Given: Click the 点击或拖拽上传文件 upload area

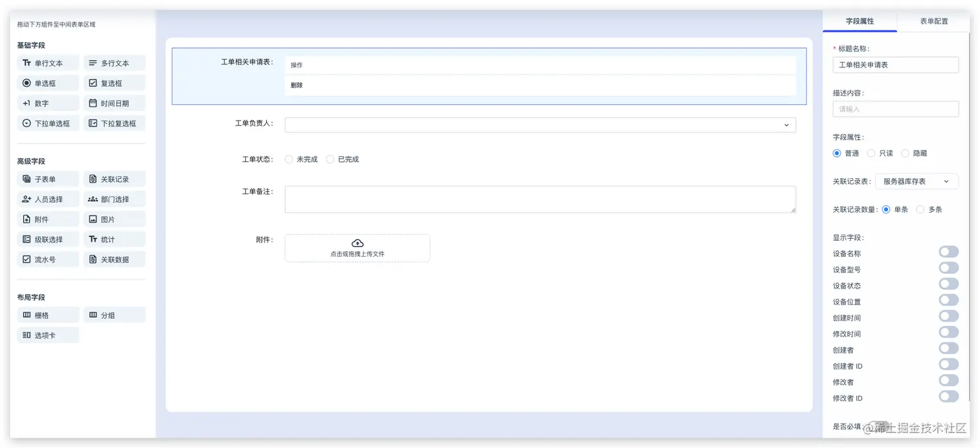Looking at the screenshot, I should pos(357,248).
